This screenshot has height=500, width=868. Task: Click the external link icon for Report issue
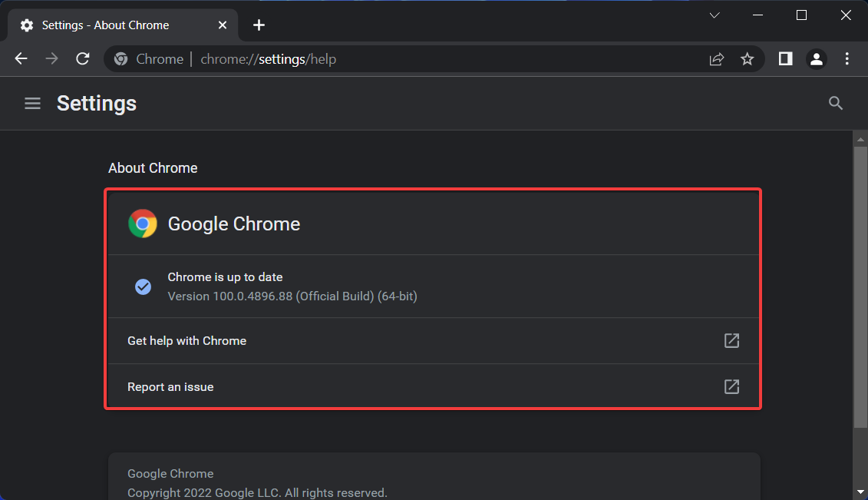tap(732, 387)
